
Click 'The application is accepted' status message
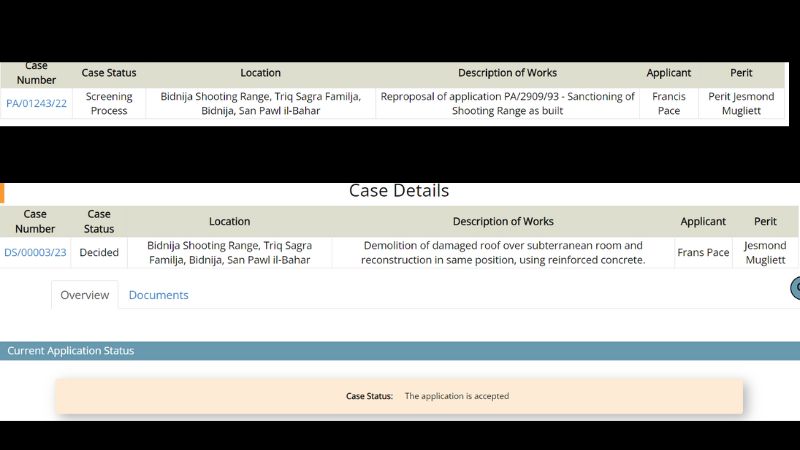point(456,396)
